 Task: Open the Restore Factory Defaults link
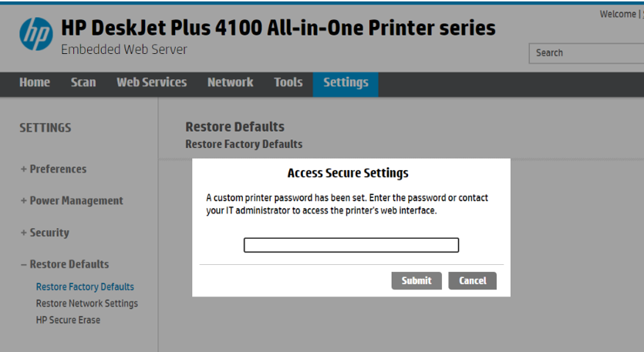[x=85, y=287]
